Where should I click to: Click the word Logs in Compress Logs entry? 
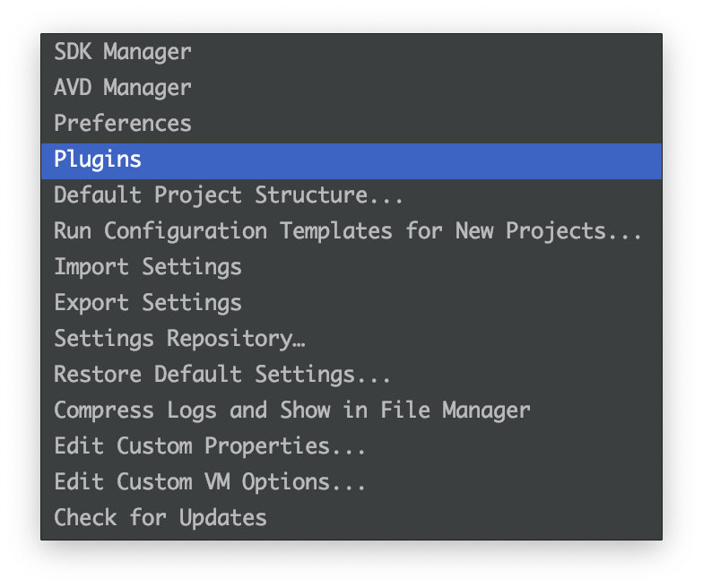pos(192,411)
